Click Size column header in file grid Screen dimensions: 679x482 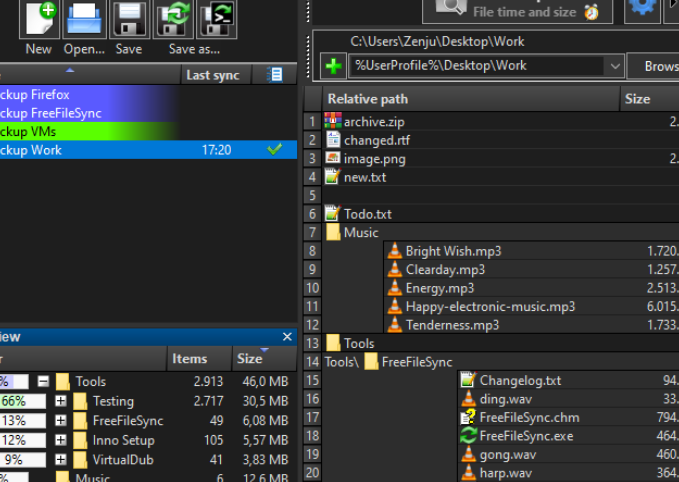pos(650,99)
